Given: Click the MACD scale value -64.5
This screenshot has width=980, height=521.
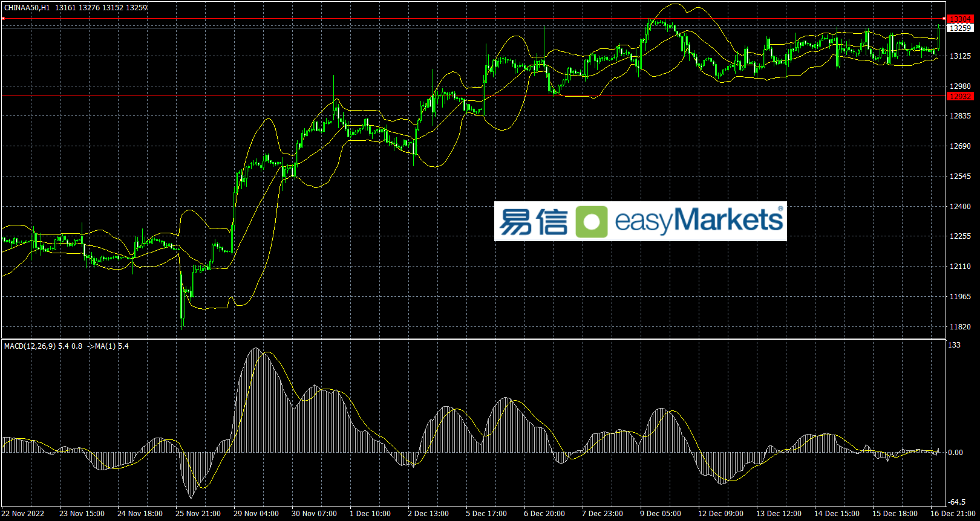Looking at the screenshot, I should point(956,502).
